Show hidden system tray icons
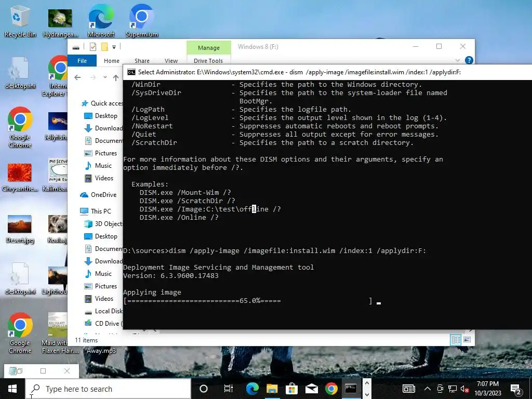The height and width of the screenshot is (399, 532). click(x=428, y=389)
